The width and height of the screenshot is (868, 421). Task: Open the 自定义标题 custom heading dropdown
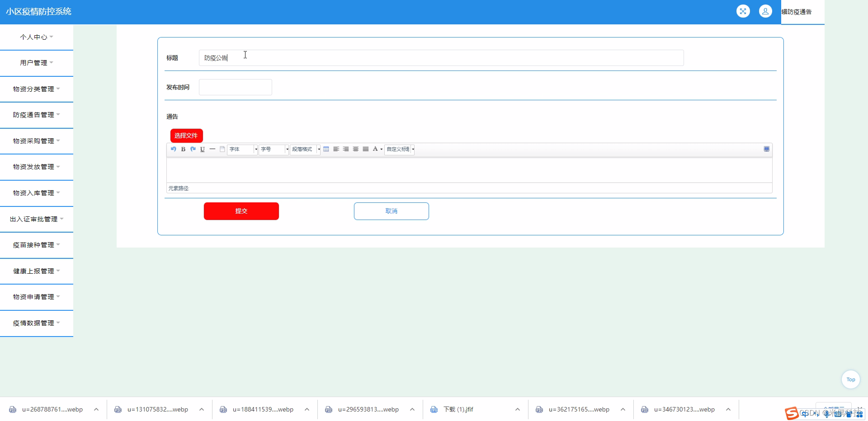pos(400,149)
